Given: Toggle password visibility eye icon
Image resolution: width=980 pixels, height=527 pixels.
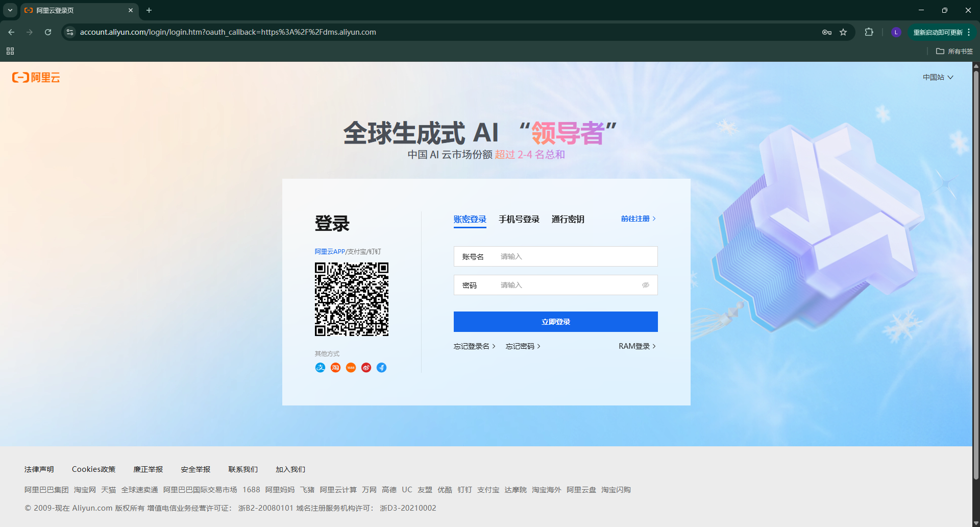Looking at the screenshot, I should pos(646,285).
